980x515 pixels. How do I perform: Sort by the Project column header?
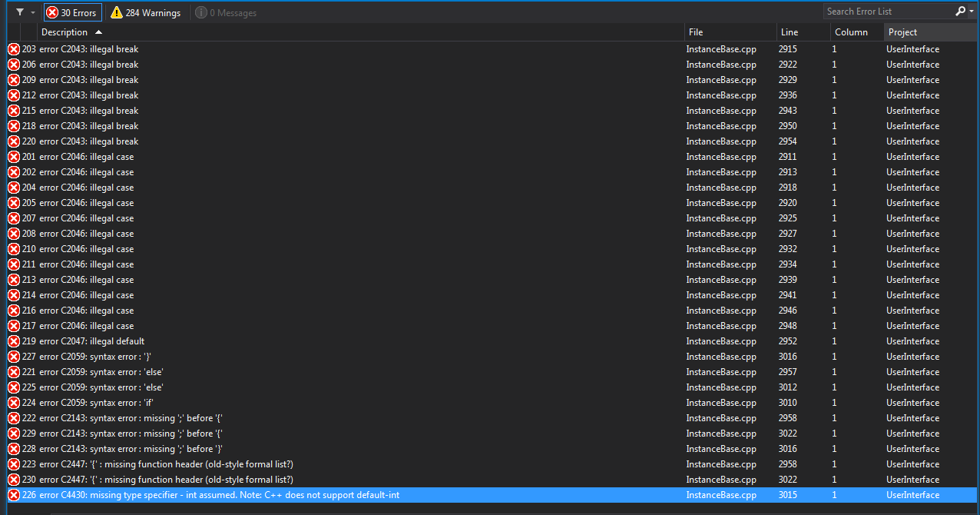(931, 32)
